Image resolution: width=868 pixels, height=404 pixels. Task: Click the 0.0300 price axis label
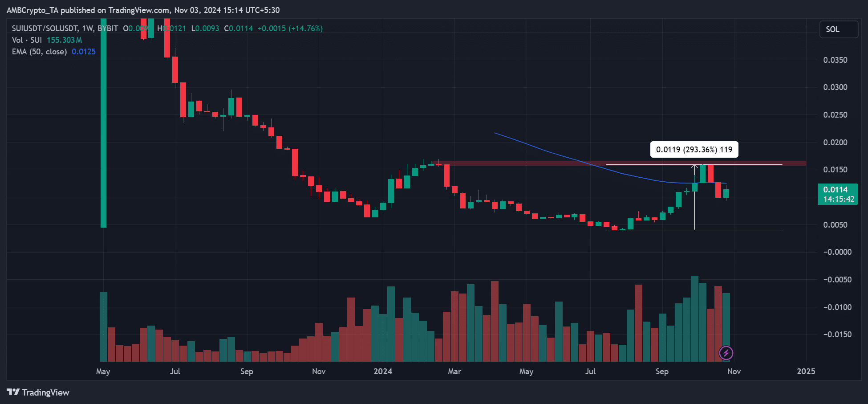coord(835,87)
